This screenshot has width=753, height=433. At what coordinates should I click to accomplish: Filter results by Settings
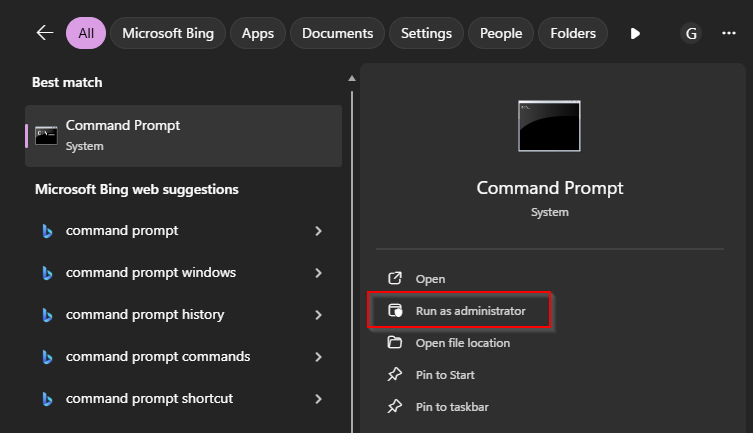tap(426, 33)
